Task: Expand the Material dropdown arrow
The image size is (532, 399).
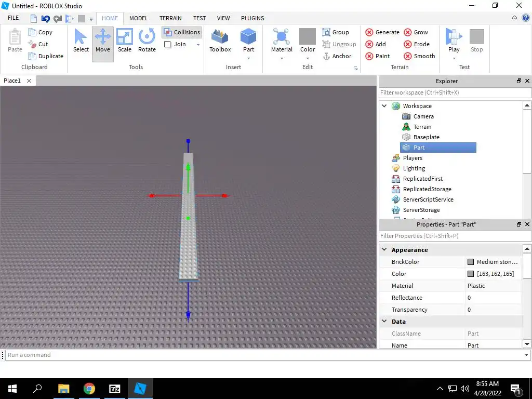Action: click(x=282, y=58)
